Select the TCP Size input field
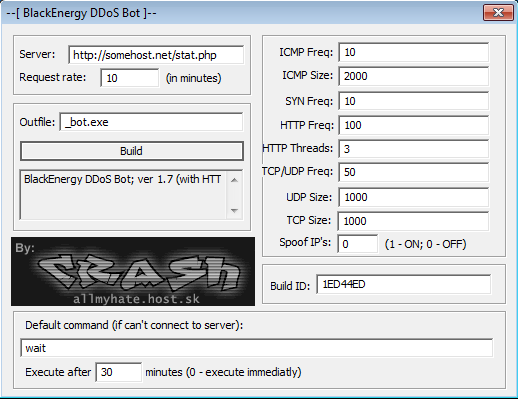 pos(413,221)
